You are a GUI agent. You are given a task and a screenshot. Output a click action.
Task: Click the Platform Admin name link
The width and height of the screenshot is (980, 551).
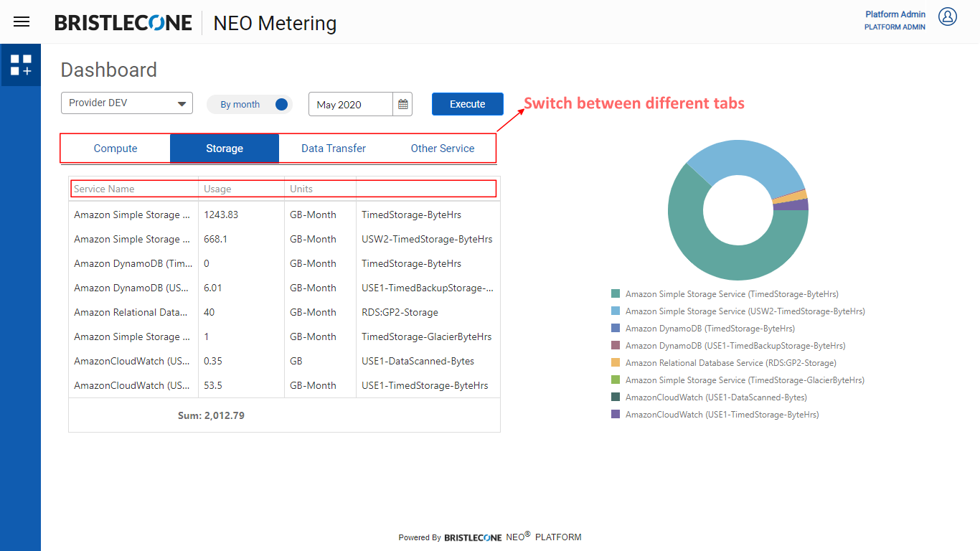[x=895, y=14]
